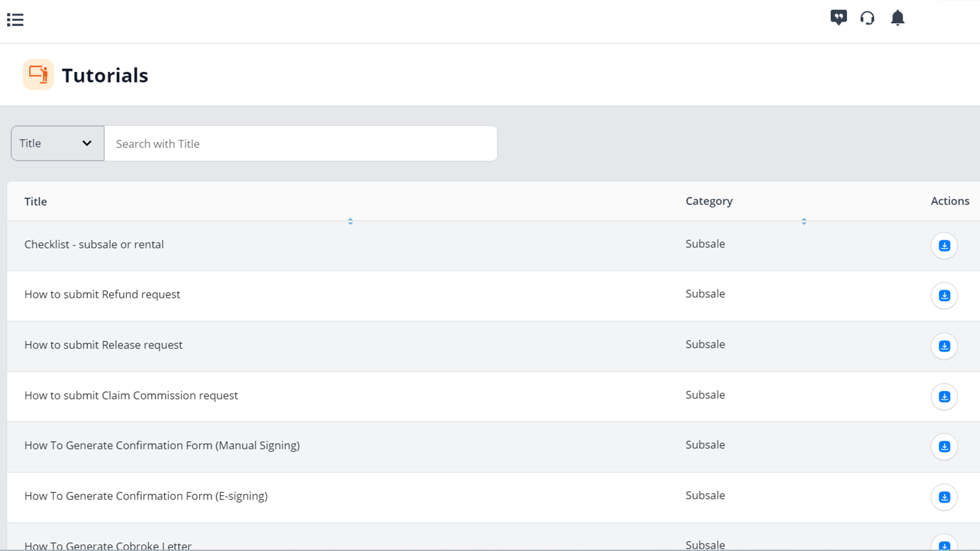
Task: Download How to submit Refund request tutorial
Action: click(944, 296)
